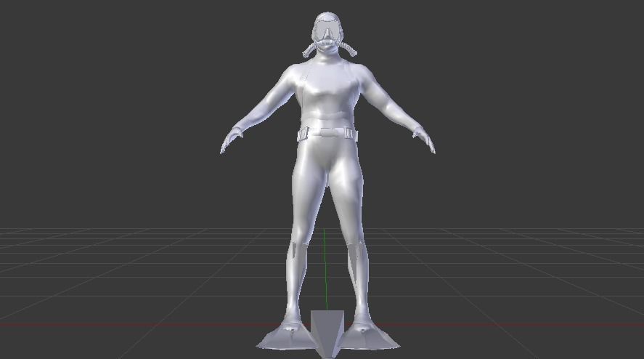Click the diver's breathing mask
644x359 pixels.
(x=327, y=32)
